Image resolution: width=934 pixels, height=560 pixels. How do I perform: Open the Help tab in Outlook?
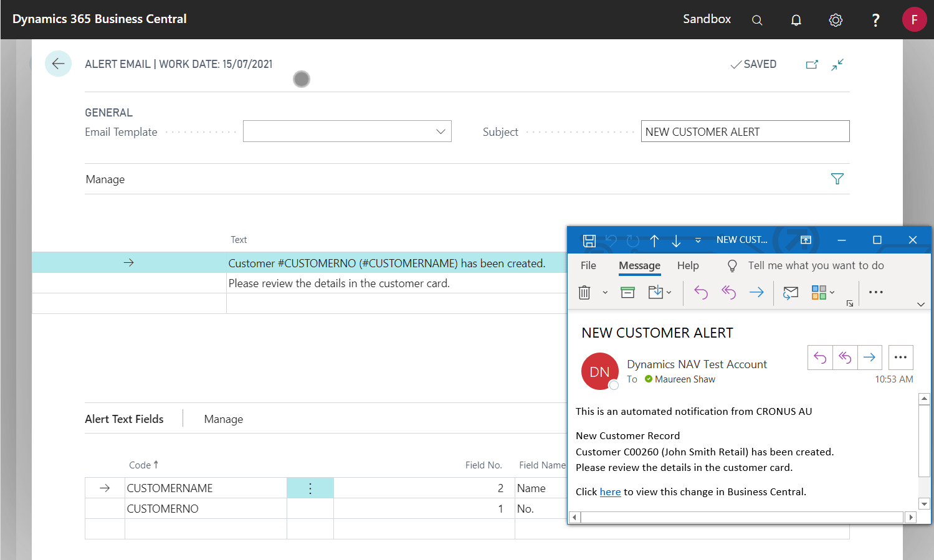(688, 265)
